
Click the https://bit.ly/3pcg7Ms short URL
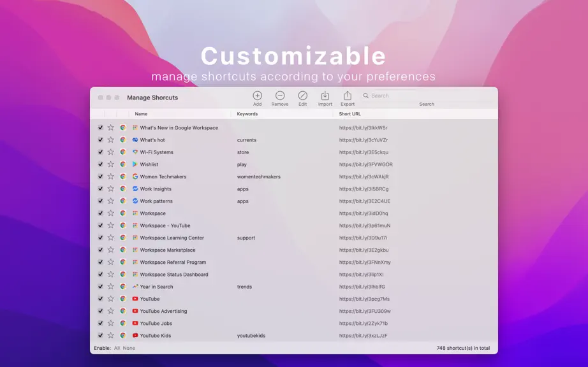pos(364,299)
